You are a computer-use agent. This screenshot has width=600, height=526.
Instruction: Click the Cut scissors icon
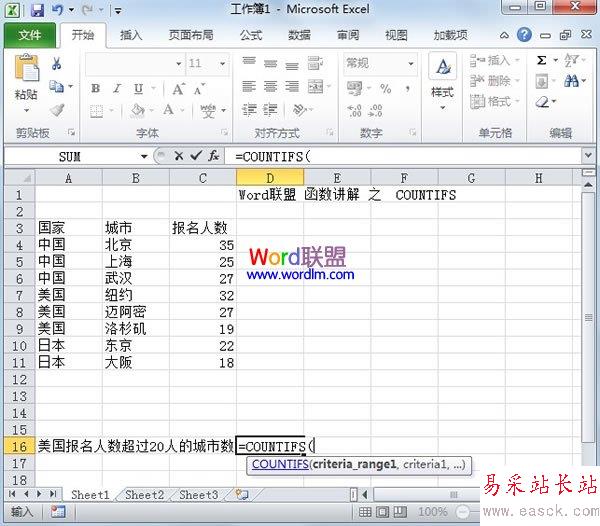pyautogui.click(x=57, y=63)
